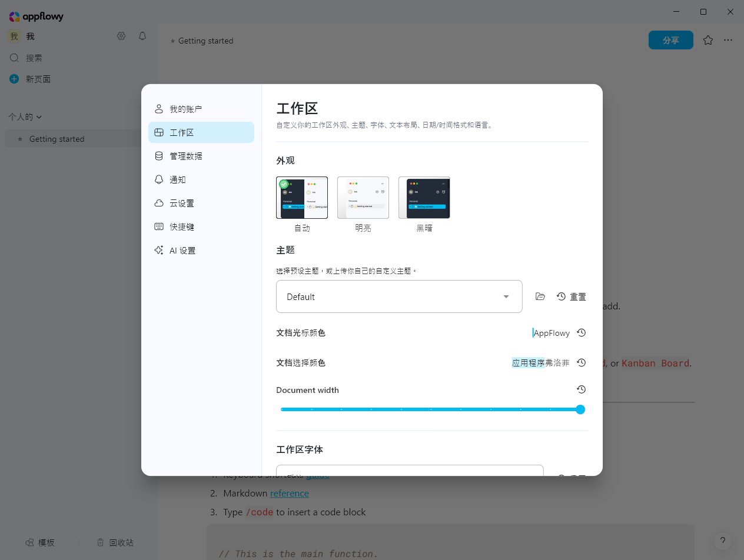
Task: Click 重置 to reset theme
Action: click(572, 296)
